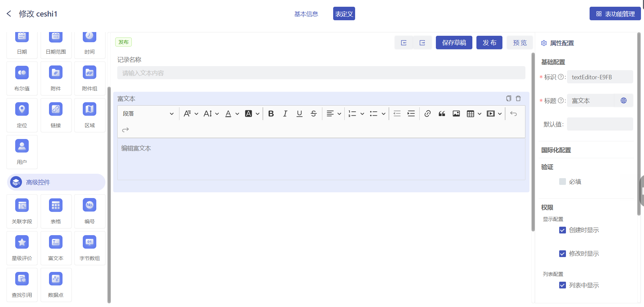Open the font color dropdown
Viewport: 644px width, 307px height.
tap(232, 114)
